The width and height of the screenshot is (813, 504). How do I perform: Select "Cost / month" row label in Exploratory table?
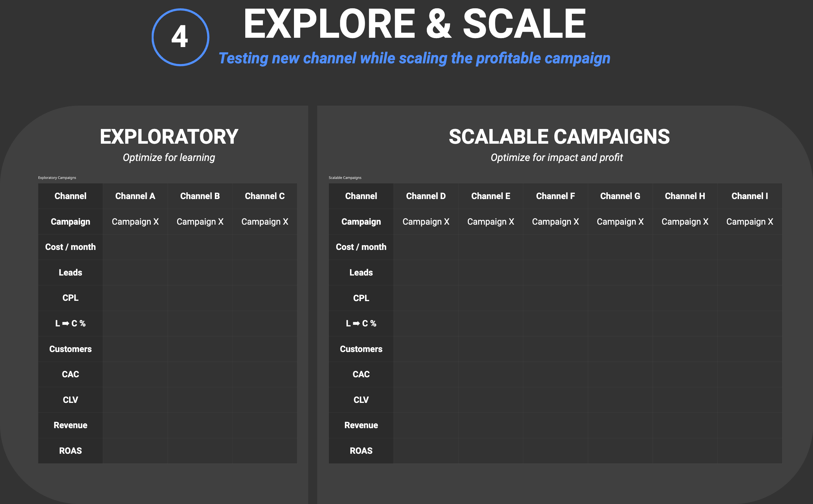click(70, 247)
